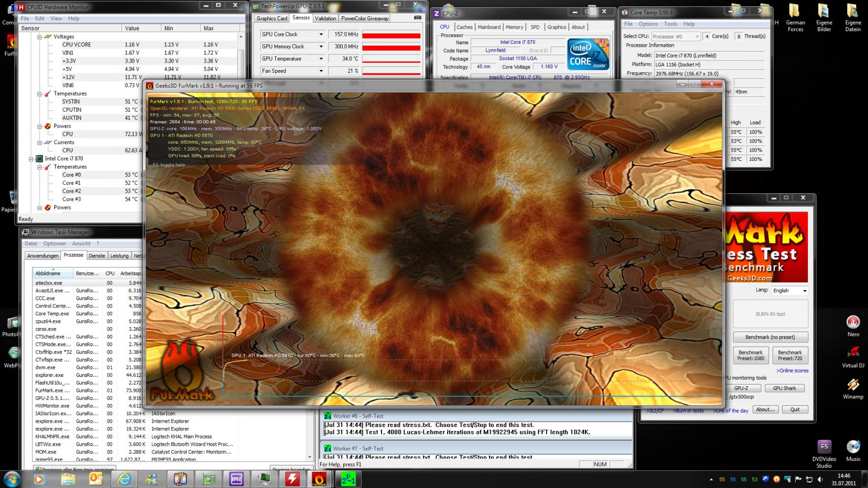The image size is (868, 488).
Task: Open Windows Live Messenger taskbar icon
Action: (153, 479)
